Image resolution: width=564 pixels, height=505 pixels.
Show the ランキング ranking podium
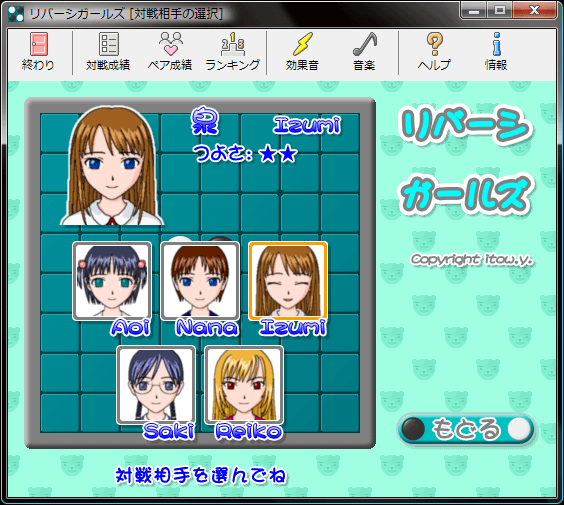pyautogui.click(x=232, y=51)
